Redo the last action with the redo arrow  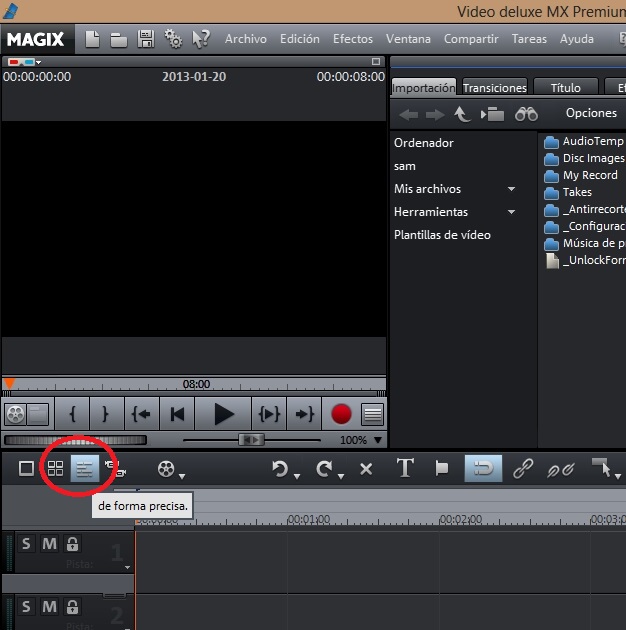point(324,469)
